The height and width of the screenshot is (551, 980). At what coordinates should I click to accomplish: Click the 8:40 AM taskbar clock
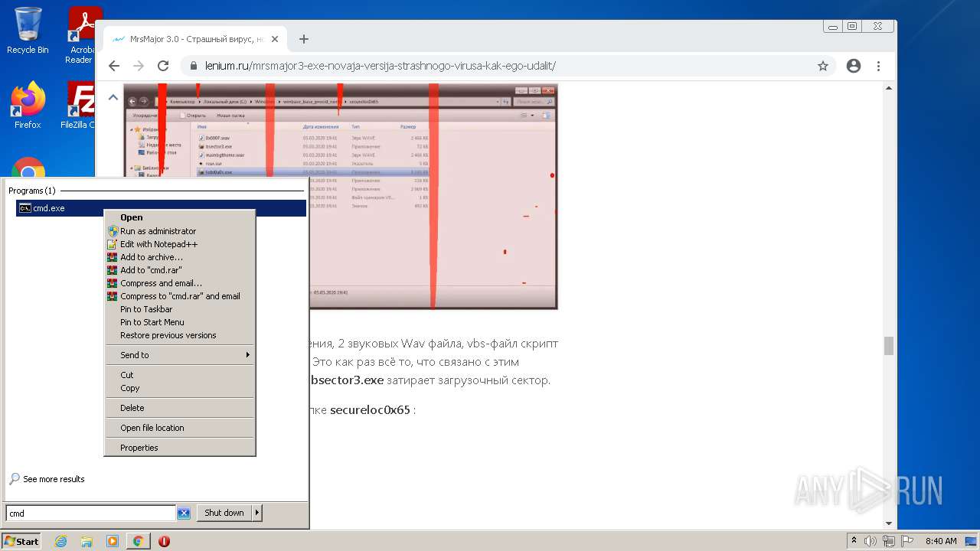(941, 541)
